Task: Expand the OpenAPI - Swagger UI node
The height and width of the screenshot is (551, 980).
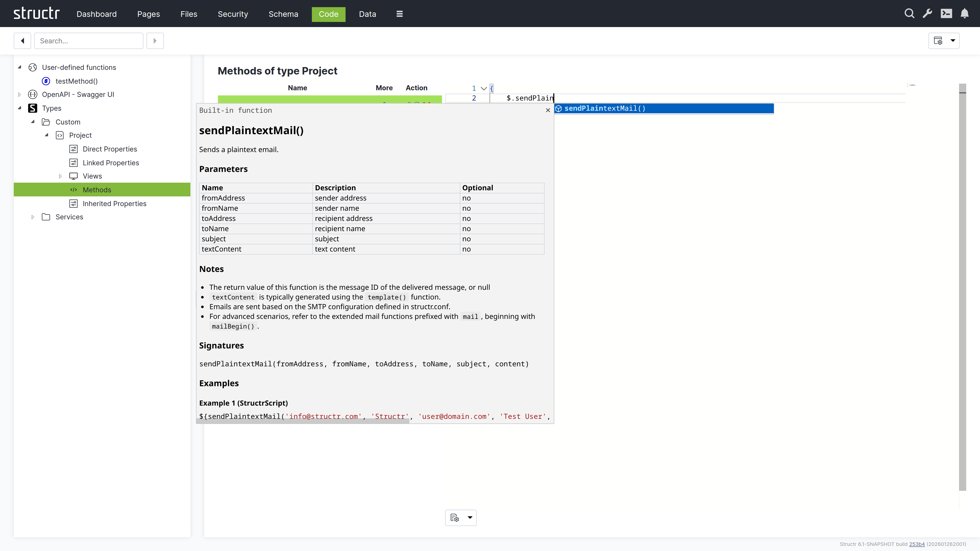Action: click(x=20, y=95)
